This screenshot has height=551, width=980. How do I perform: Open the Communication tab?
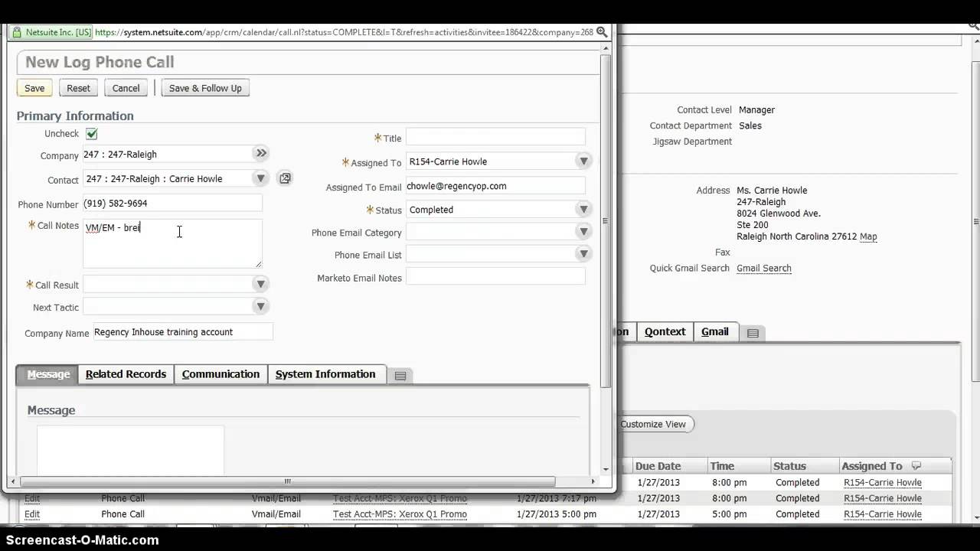pyautogui.click(x=220, y=374)
